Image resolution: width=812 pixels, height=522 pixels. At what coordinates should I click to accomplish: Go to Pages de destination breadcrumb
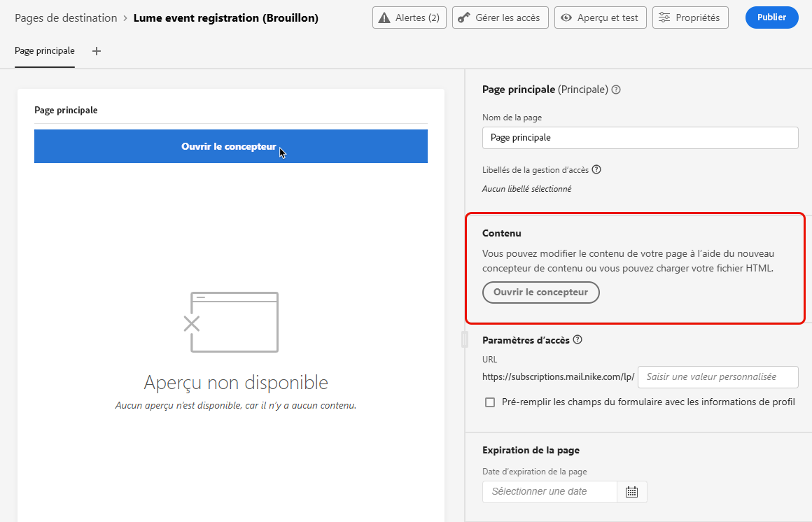click(x=66, y=17)
